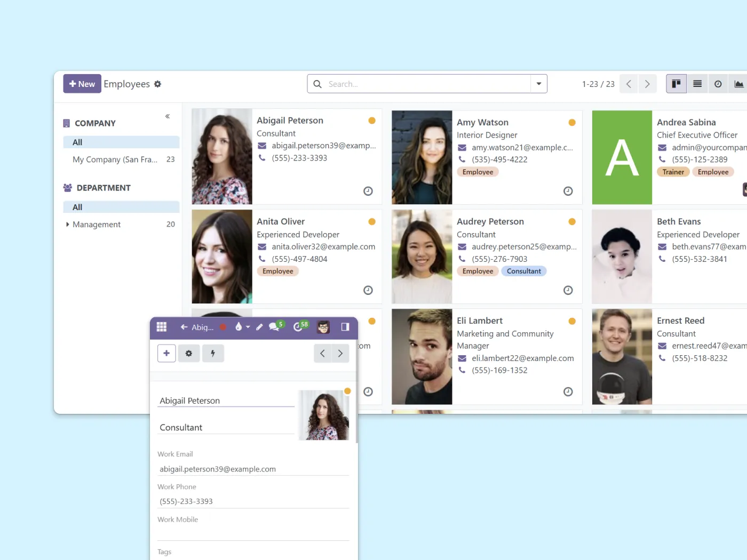Switch to activity view with clock icon
Screen dimensions: 747x560
coord(718,84)
